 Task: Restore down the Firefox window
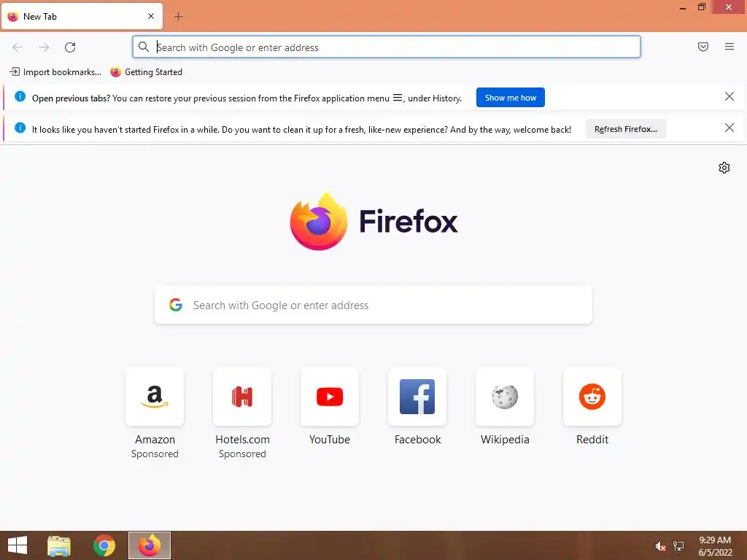(x=702, y=7)
